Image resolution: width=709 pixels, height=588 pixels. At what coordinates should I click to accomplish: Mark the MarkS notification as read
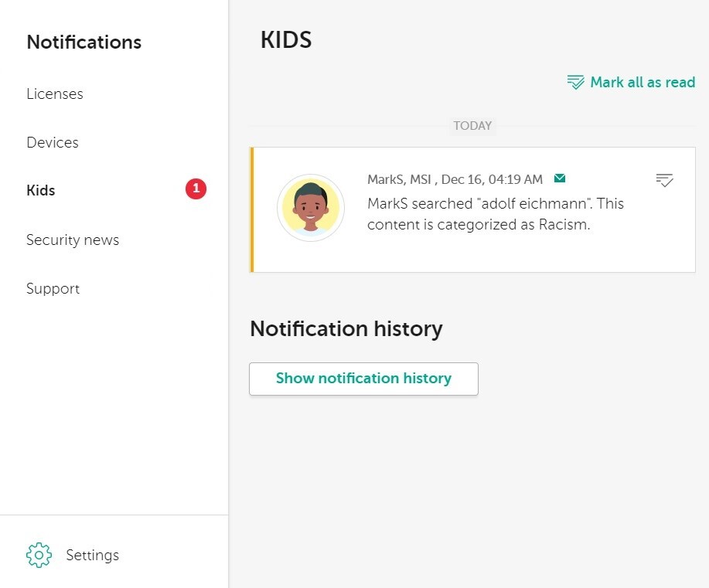pyautogui.click(x=664, y=180)
